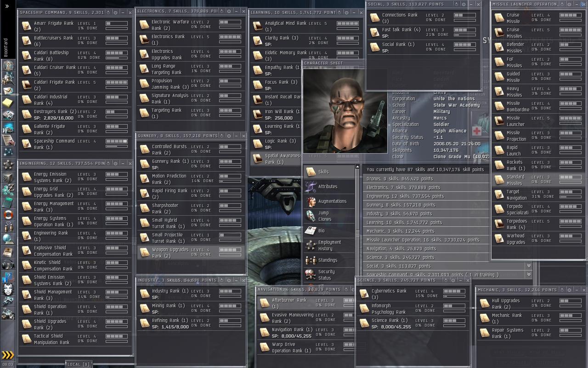This screenshot has height=368, width=588.
Task: Open the Local [9] chat channel
Action: pyautogui.click(x=79, y=364)
